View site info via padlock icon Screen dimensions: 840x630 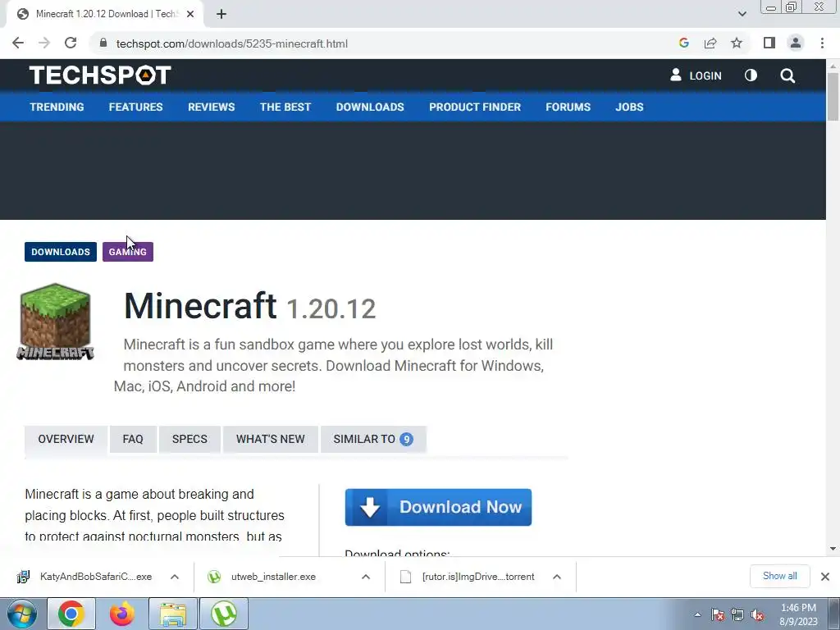103,43
